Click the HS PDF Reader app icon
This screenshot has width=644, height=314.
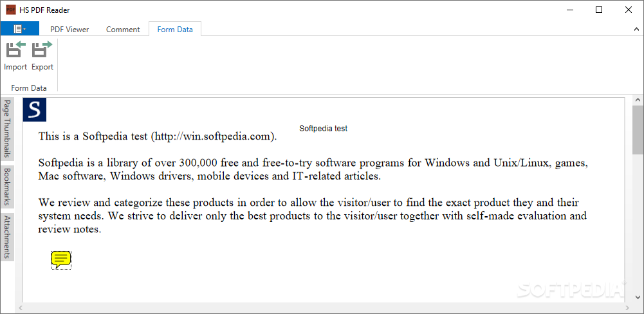pos(11,10)
